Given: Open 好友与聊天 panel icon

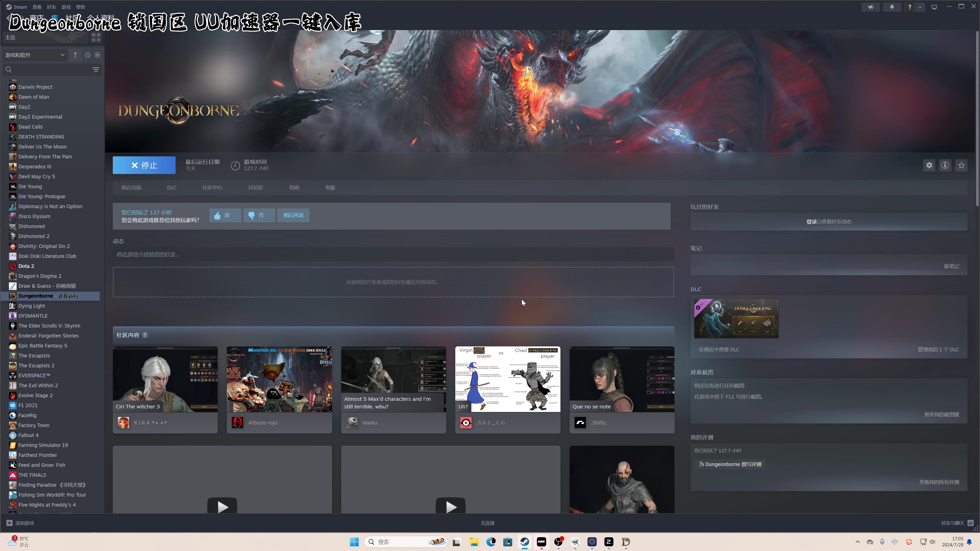Looking at the screenshot, I should click(971, 523).
